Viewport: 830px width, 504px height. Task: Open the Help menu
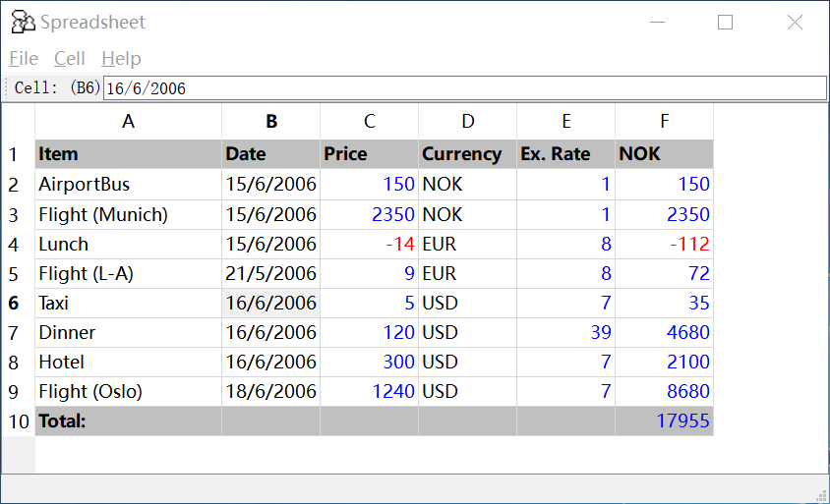pyautogui.click(x=121, y=59)
